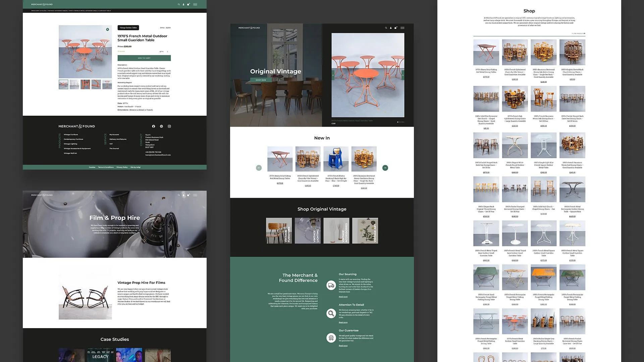Click Legacy case study thumbnail
Image resolution: width=644 pixels, height=362 pixels.
coord(100,355)
